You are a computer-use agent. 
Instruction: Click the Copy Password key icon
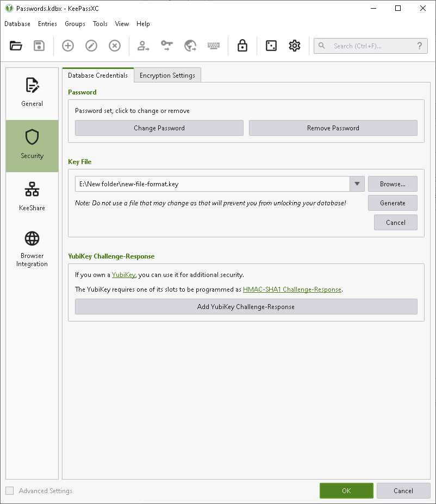(x=167, y=46)
